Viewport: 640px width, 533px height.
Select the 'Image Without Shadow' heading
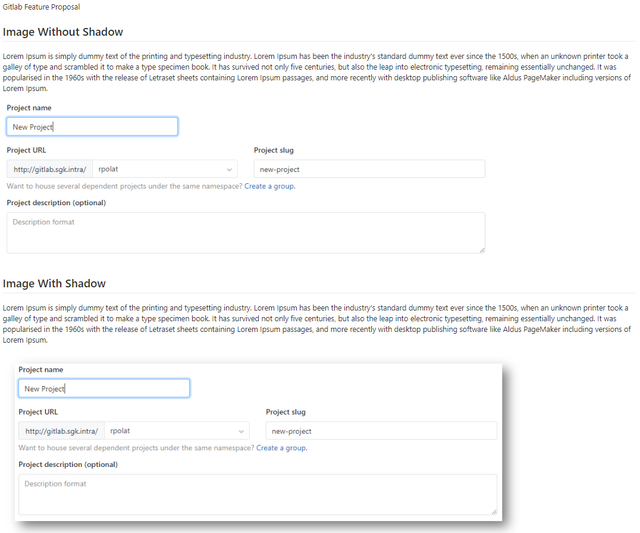coord(63,33)
